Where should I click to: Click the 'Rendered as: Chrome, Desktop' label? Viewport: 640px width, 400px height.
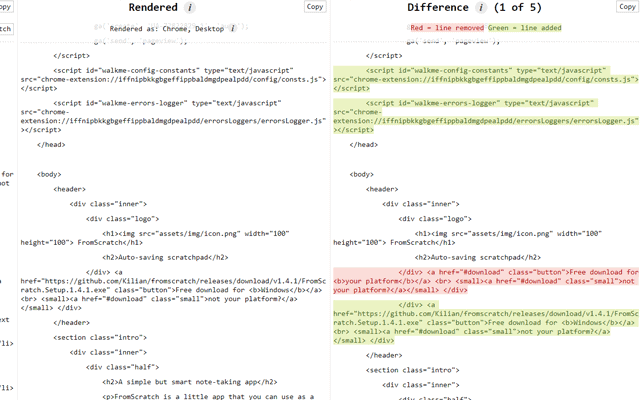(x=166, y=29)
